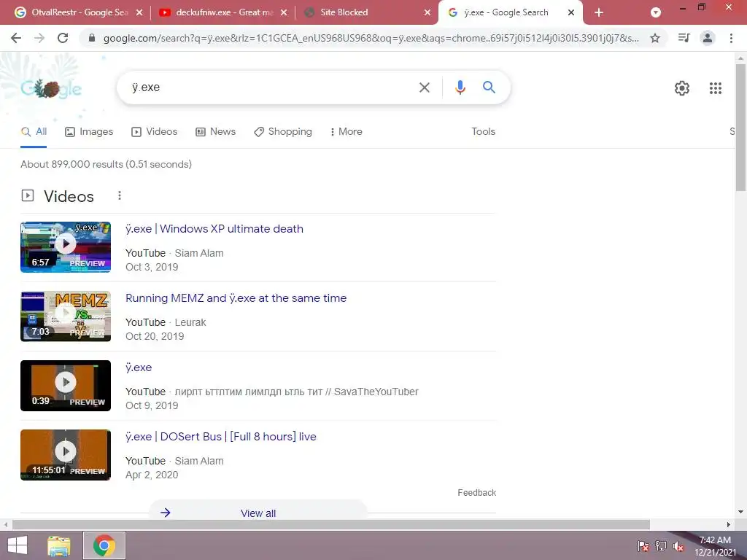747x560 pixels.
Task: Reload the current page
Action: tap(63, 38)
